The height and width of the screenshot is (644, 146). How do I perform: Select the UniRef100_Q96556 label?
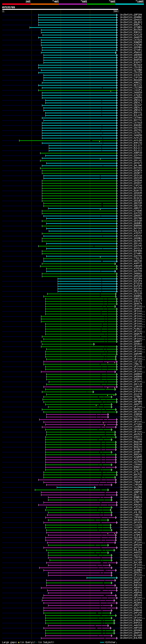pyautogui.click(x=131, y=98)
